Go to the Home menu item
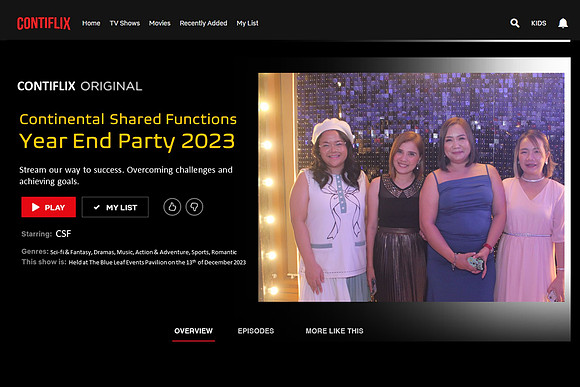Viewport: 580px width, 387px height. [x=91, y=23]
